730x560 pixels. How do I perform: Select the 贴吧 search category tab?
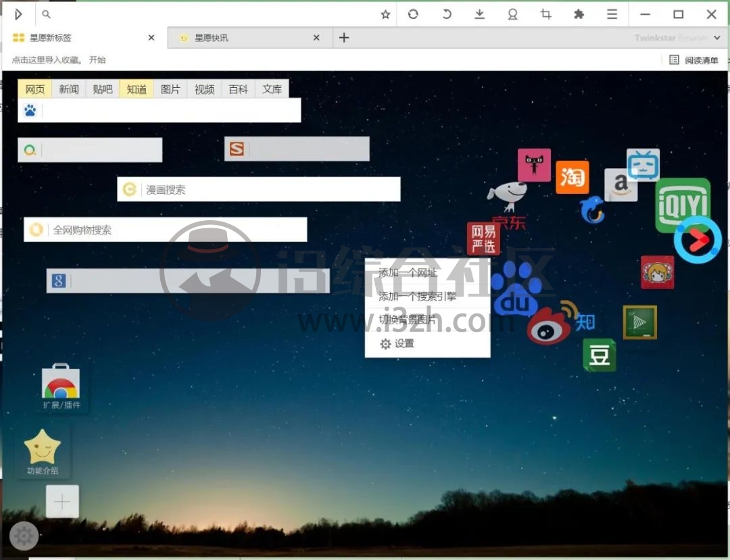[103, 89]
